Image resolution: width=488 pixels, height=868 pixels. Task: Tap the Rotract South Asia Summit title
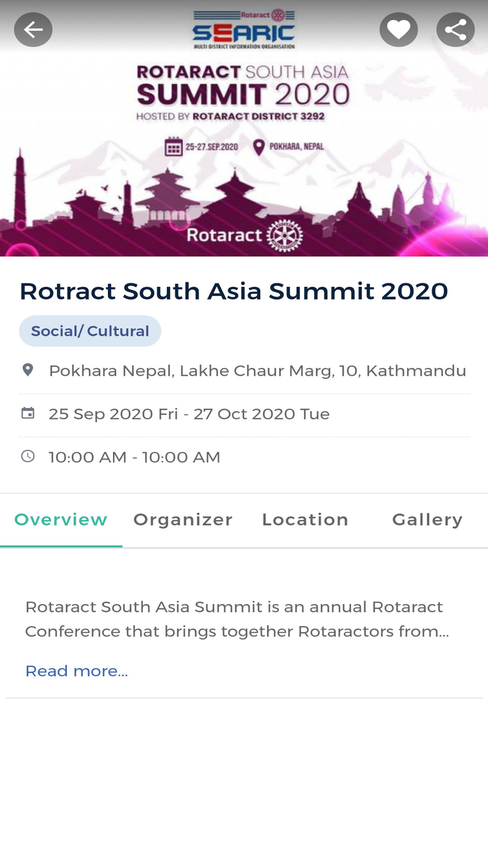pyautogui.click(x=234, y=291)
